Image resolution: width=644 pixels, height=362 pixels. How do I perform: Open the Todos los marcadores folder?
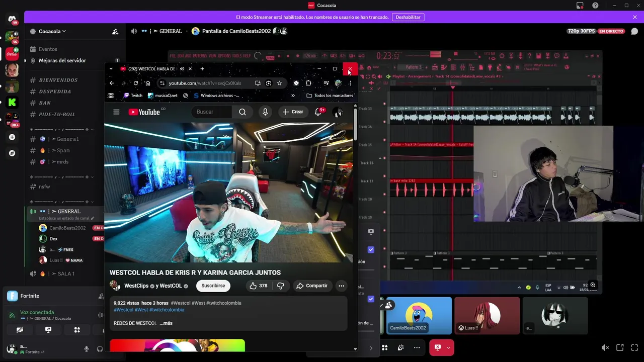[x=330, y=96]
